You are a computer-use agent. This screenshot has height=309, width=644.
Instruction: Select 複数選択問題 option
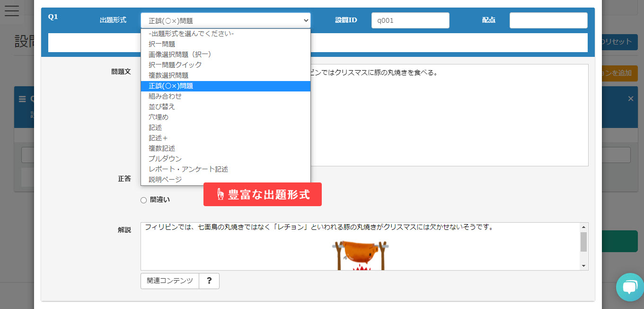[168, 75]
